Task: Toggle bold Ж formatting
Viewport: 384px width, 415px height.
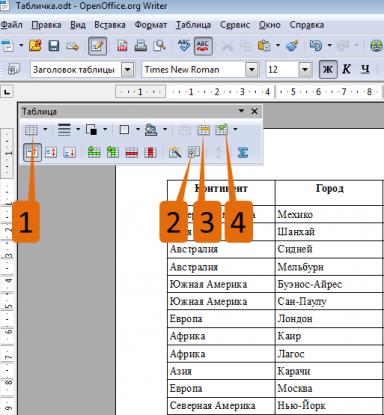Action: 328,69
